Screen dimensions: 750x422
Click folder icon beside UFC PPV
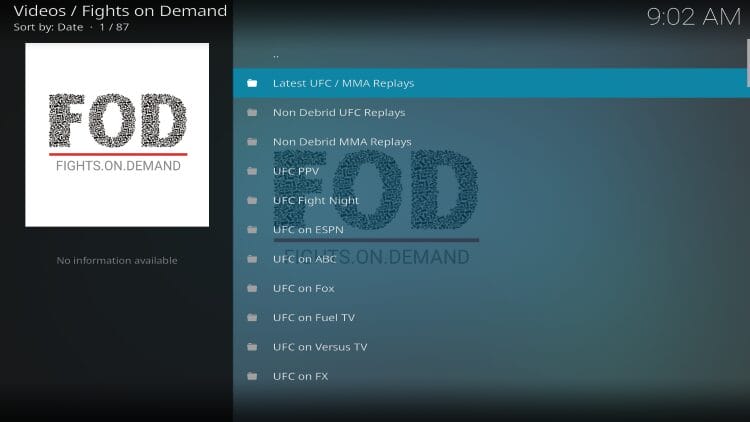pyautogui.click(x=252, y=171)
